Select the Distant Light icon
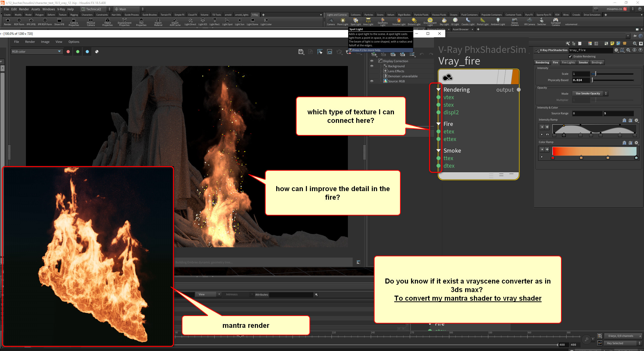This screenshot has width=644, height=351. [414, 22]
